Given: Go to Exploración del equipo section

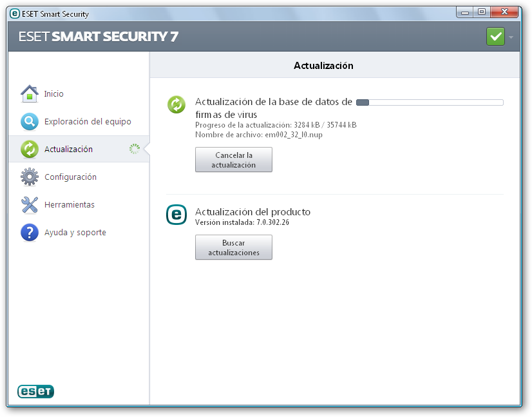Looking at the screenshot, I should 79,122.
